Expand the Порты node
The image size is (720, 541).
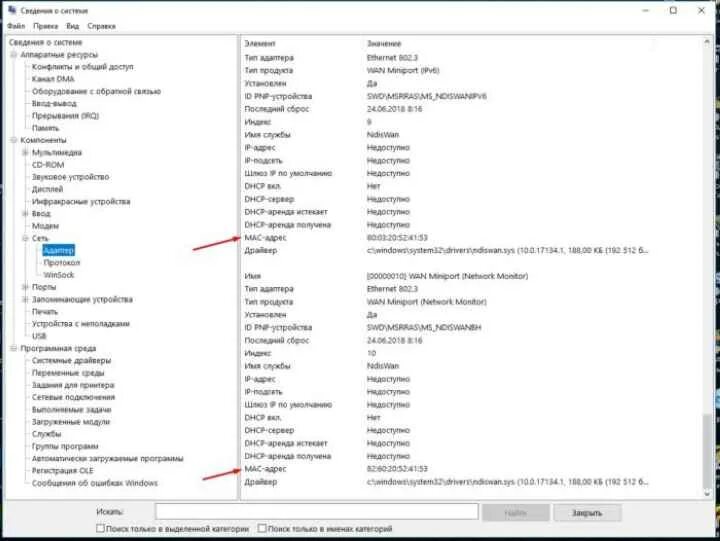click(x=26, y=287)
